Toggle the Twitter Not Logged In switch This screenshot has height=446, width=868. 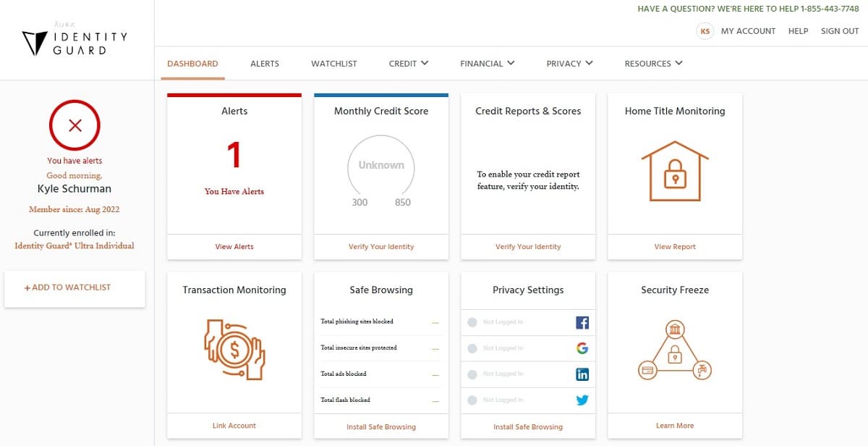point(472,400)
